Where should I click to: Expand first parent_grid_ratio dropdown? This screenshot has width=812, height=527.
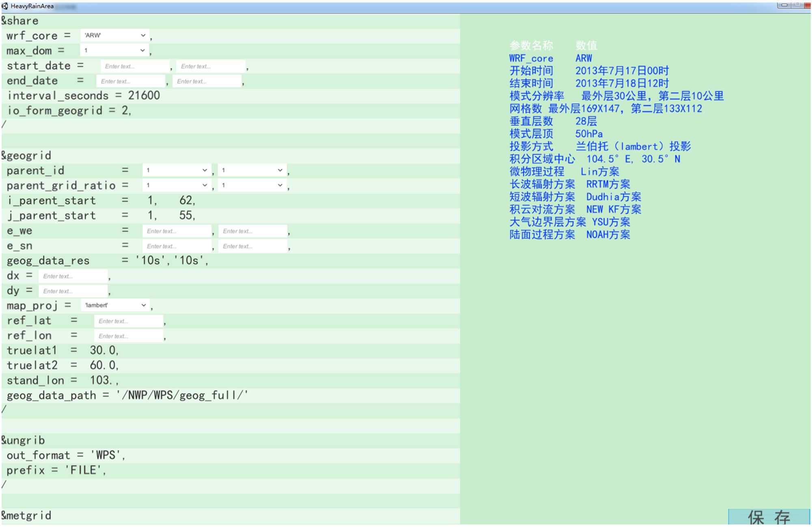pos(177,185)
